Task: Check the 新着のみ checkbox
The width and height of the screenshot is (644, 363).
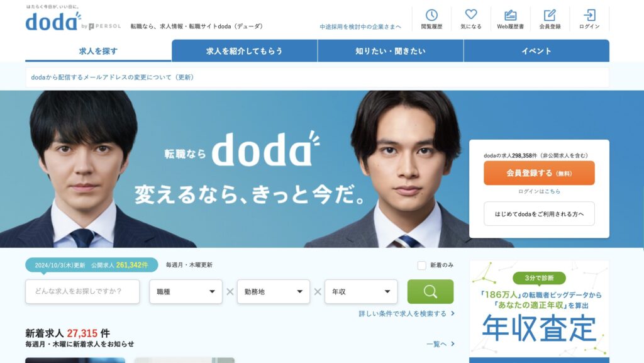Action: (421, 265)
